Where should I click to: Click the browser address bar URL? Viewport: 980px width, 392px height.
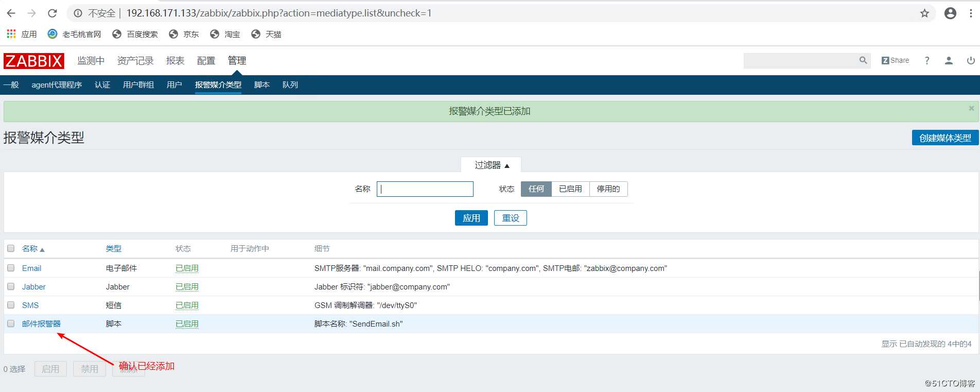[279, 13]
